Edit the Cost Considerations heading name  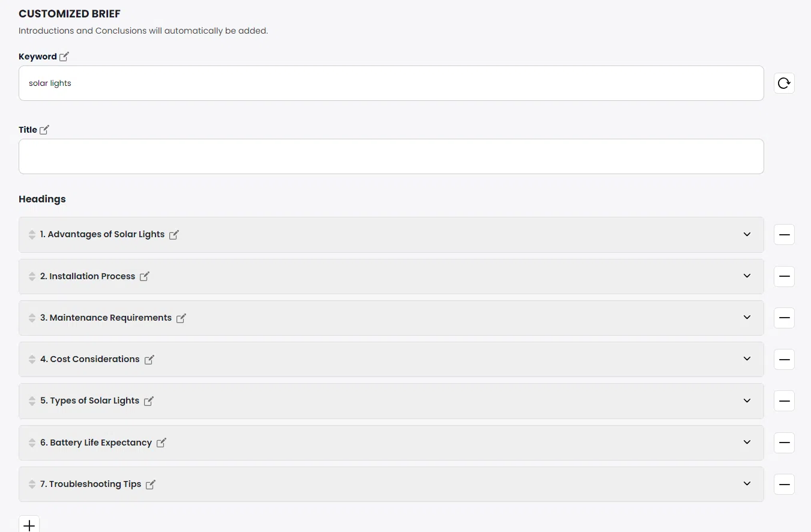point(149,360)
